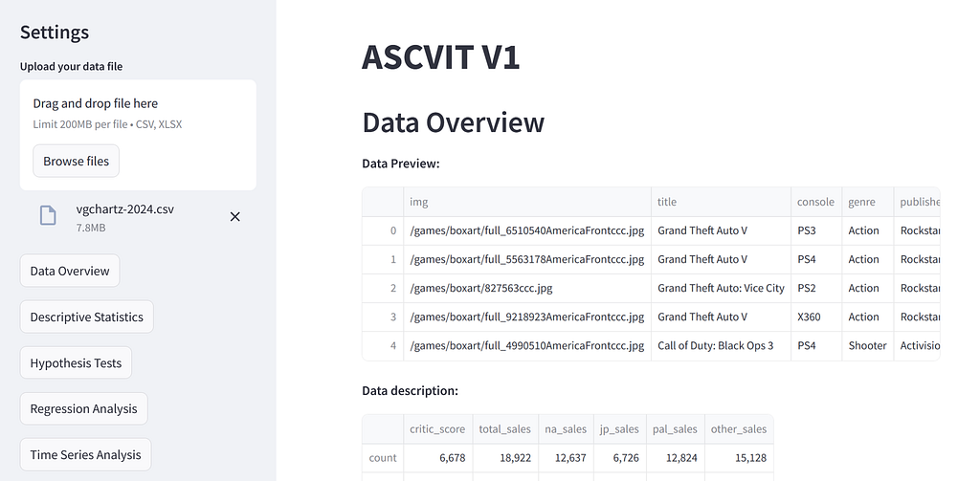Select Regression Analysis

84,408
